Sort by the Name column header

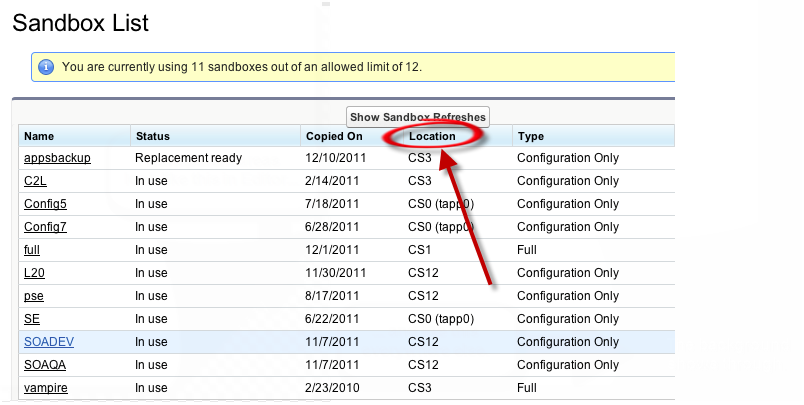[x=39, y=136]
